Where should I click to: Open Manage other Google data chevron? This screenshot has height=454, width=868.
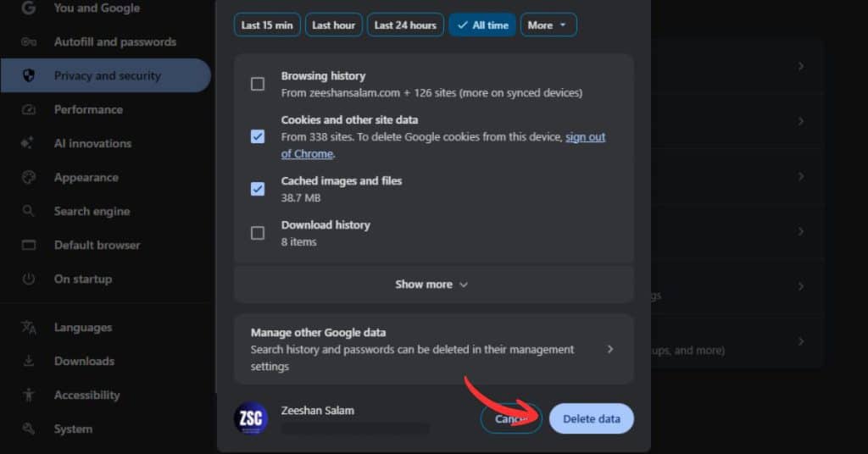click(x=610, y=349)
